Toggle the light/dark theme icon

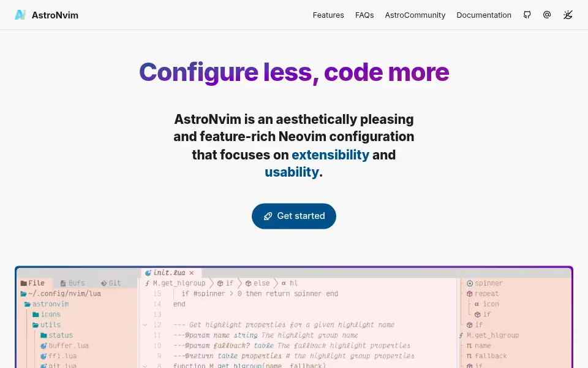point(568,15)
